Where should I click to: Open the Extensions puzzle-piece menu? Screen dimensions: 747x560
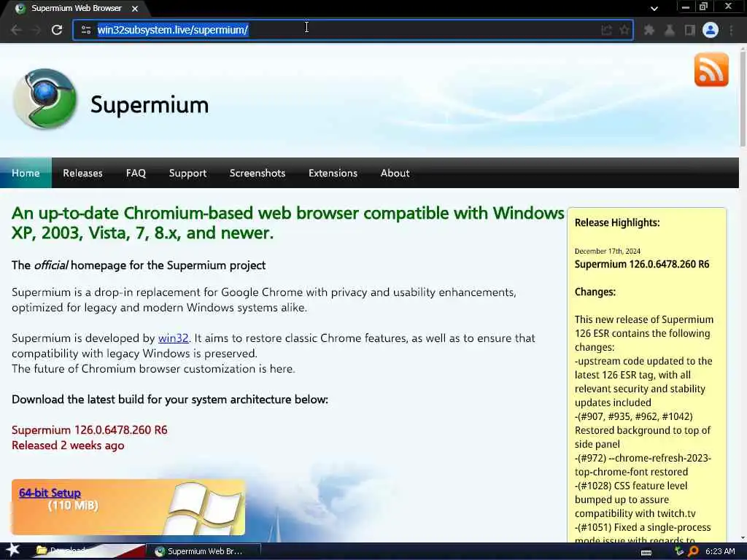(649, 30)
